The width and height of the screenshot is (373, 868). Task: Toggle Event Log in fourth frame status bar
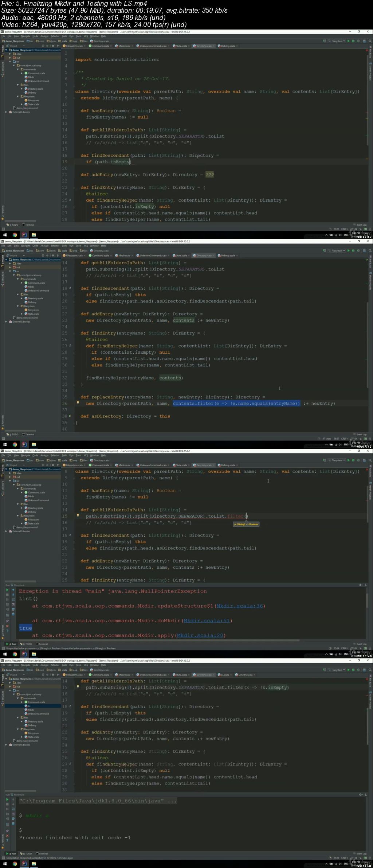360,854
